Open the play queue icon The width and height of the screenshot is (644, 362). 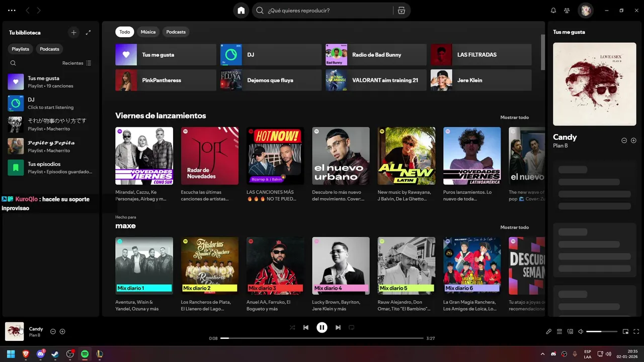tap(559, 331)
